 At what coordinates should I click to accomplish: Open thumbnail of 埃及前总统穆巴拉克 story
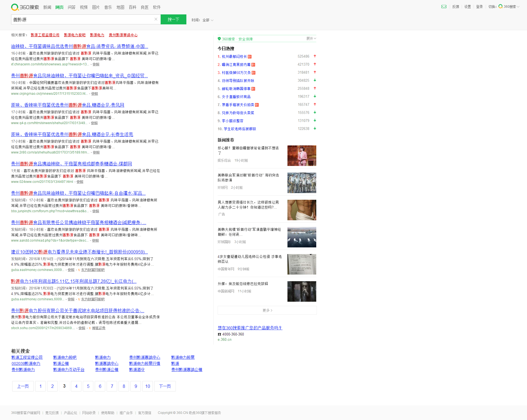pos(302,291)
